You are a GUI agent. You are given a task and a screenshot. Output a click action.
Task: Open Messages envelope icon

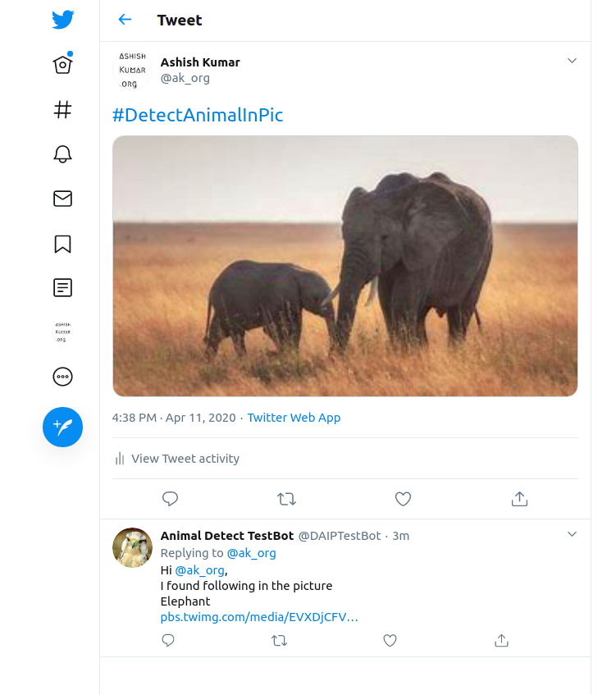pos(62,199)
